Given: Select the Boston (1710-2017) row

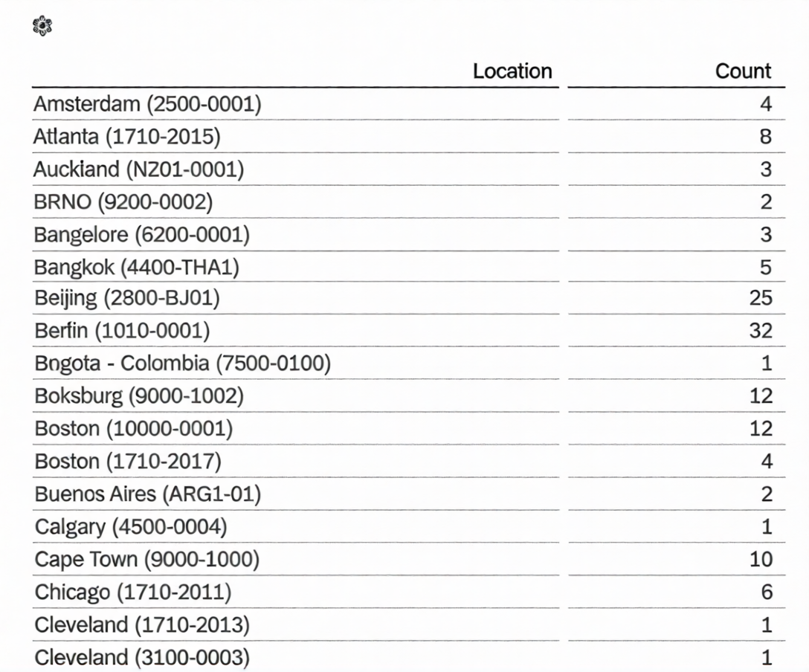Looking at the screenshot, I should (x=128, y=462).
